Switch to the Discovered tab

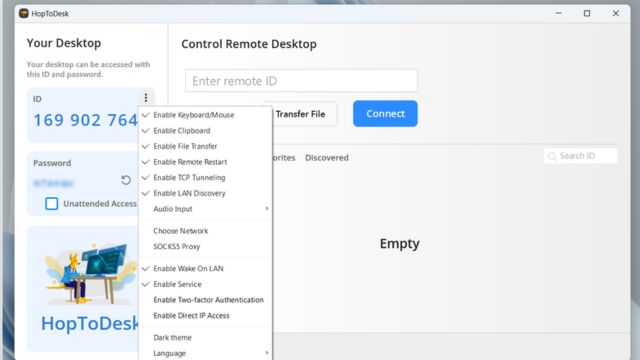click(327, 158)
